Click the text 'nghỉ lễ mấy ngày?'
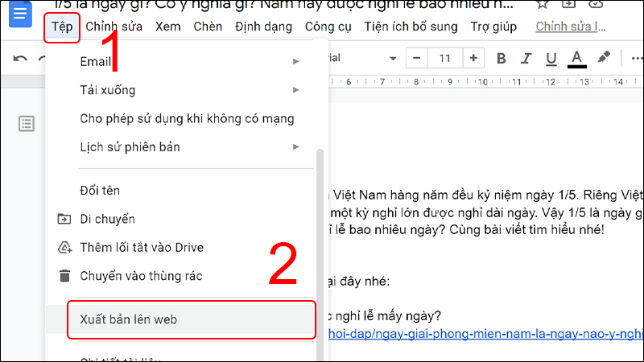The image size is (644, 362). click(388, 315)
